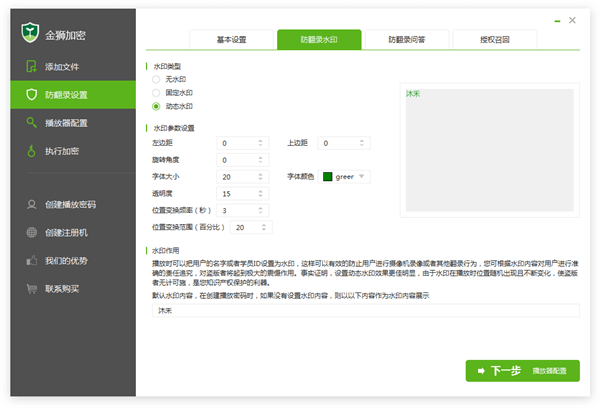Open 我们的优势 sidebar entry
Viewport: 600px width, 408px height.
point(73,261)
